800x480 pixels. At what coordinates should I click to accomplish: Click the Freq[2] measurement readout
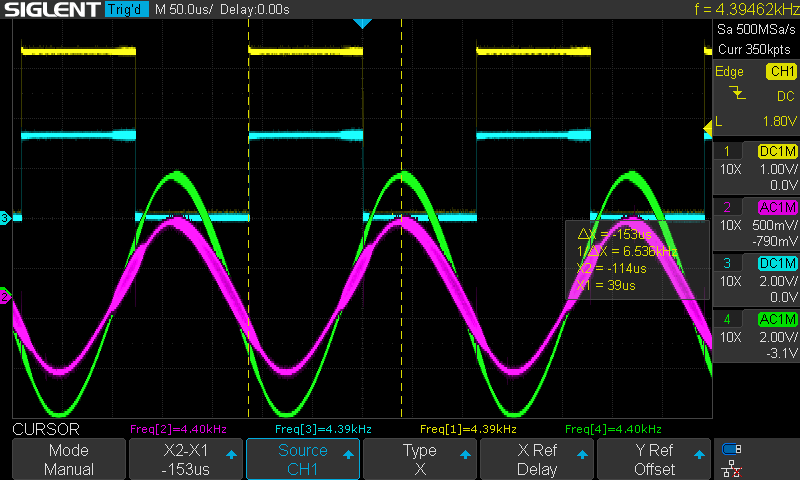pyautogui.click(x=179, y=429)
